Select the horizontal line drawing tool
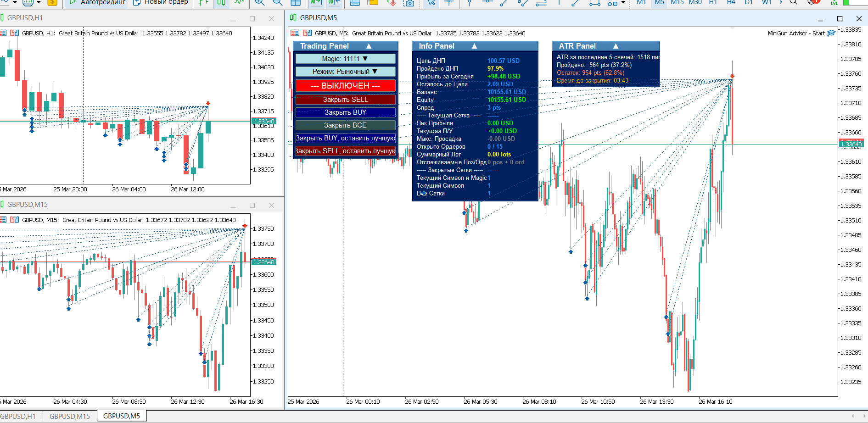This screenshot has height=423, width=868. pos(487,2)
